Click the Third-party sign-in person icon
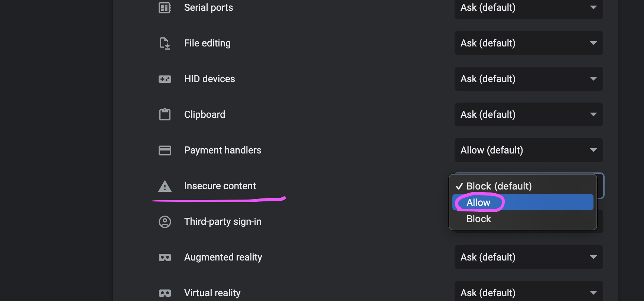 pos(165,222)
